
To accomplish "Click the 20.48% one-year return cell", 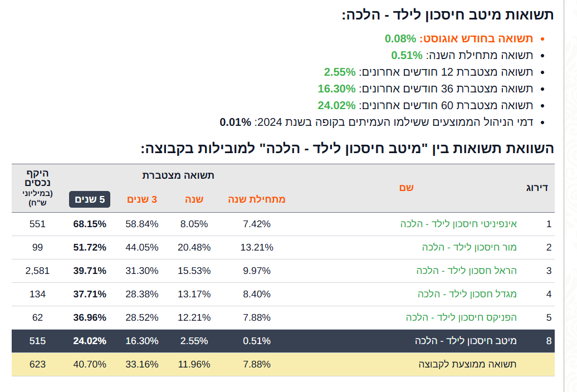I will point(194,247).
